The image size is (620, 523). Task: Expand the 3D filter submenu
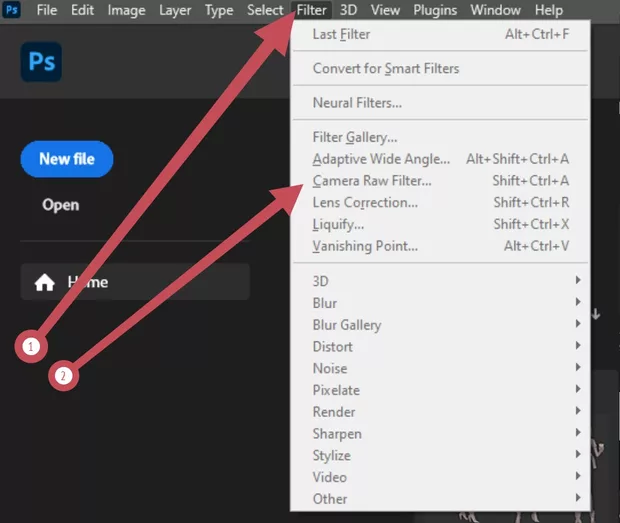coord(440,281)
